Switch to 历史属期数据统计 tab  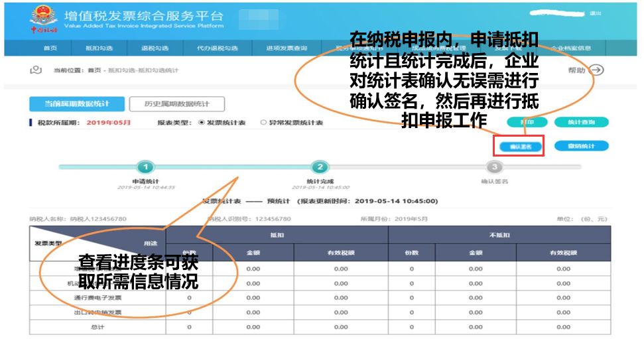(x=176, y=104)
